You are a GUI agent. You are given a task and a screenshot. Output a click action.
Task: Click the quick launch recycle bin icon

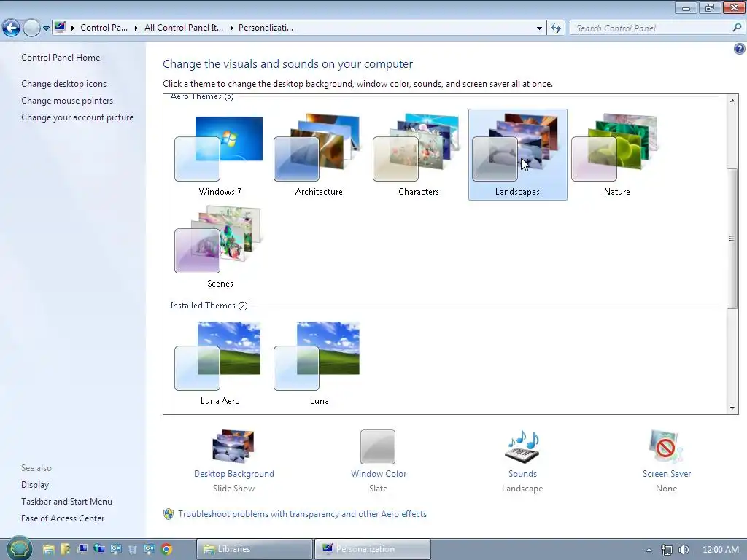[133, 550]
